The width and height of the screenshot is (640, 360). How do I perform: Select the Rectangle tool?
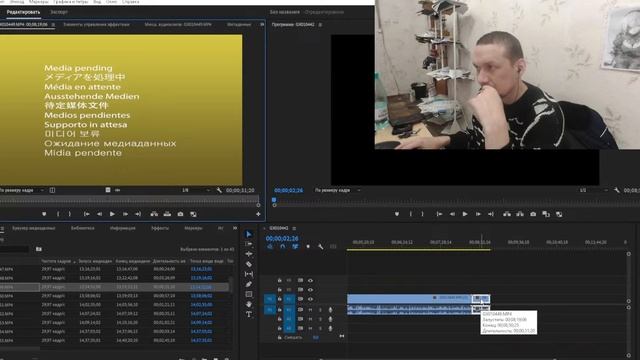(x=249, y=294)
